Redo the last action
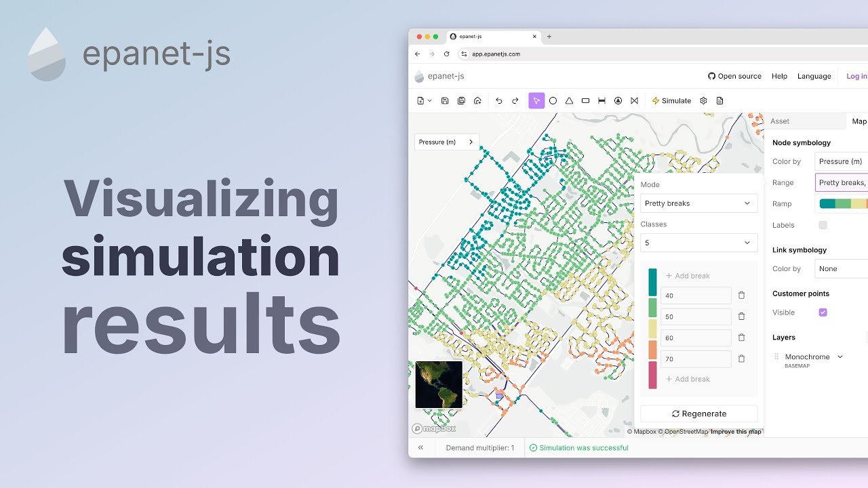Screen dimensions: 868x488 click(515, 100)
